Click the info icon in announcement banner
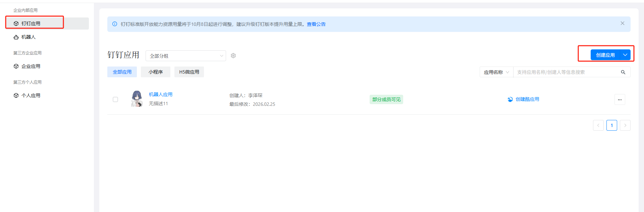This screenshot has height=212, width=644. pyautogui.click(x=115, y=24)
